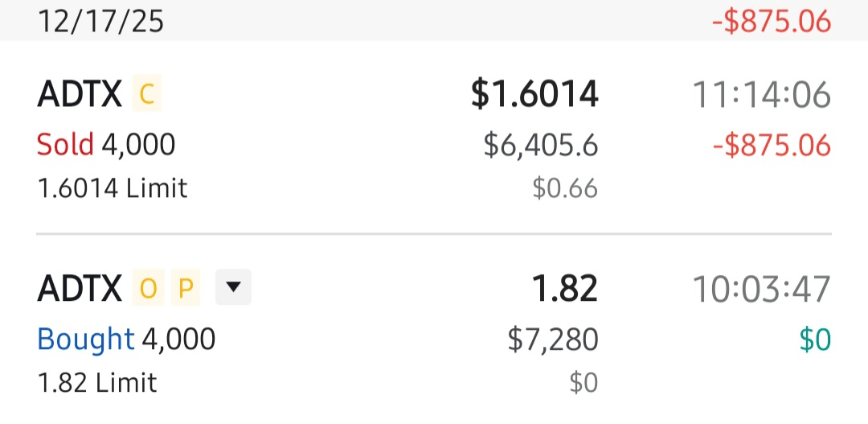Screen dimensions: 868x424
Task: Click the 1.82 fill price
Action: pos(566,289)
